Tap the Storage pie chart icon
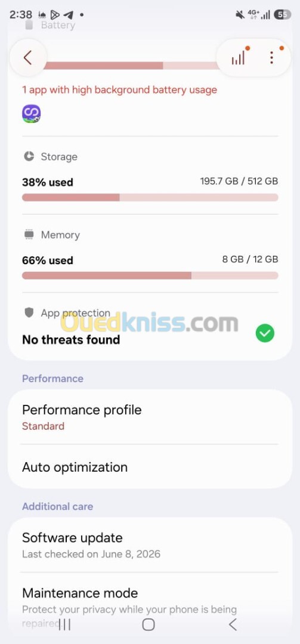 coord(29,156)
